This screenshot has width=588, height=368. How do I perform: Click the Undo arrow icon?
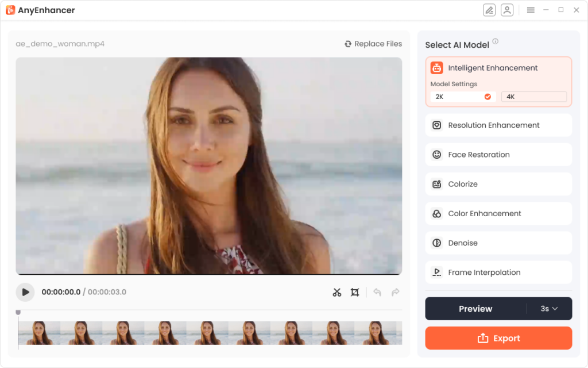point(377,292)
